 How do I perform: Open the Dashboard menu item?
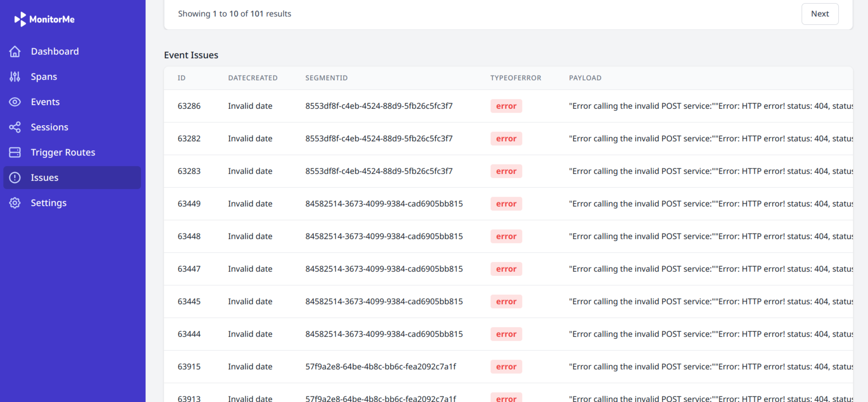pyautogui.click(x=54, y=51)
